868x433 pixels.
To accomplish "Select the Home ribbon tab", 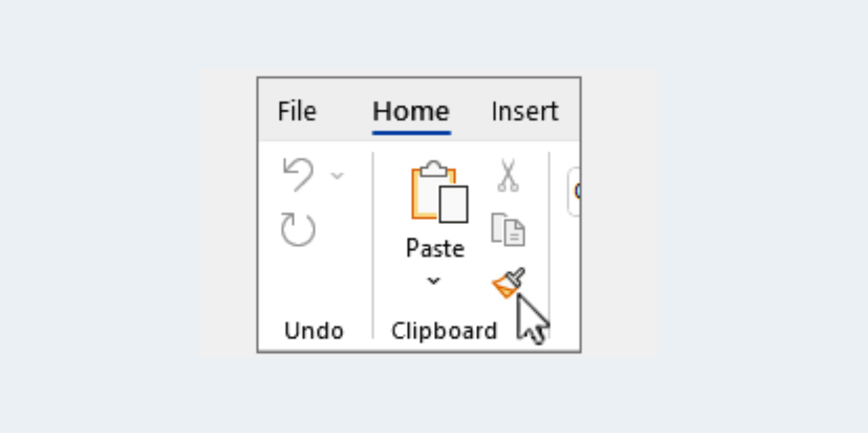I will point(410,111).
